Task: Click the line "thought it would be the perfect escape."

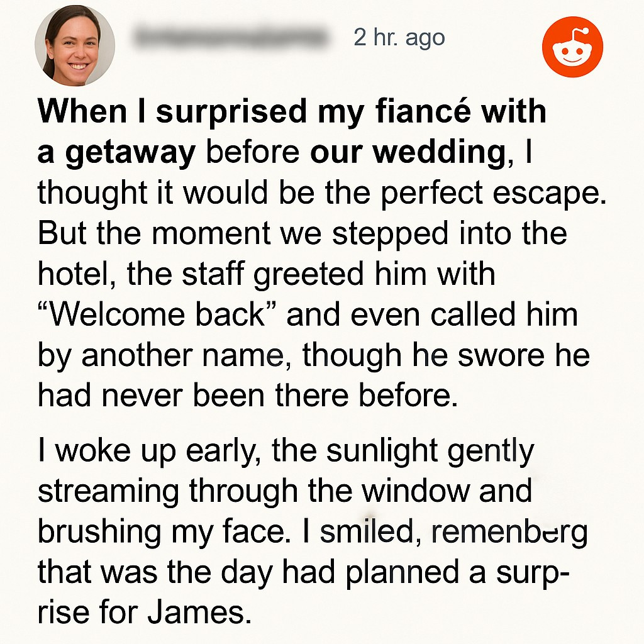Action: tap(322, 193)
